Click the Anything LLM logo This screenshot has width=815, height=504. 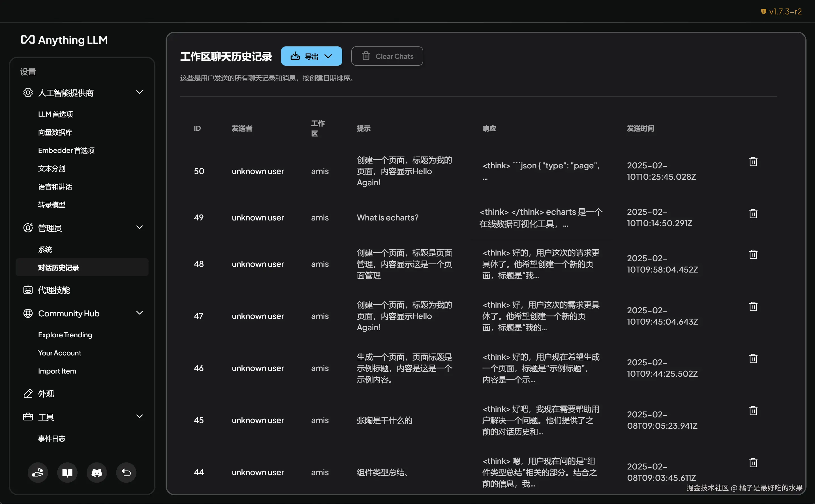(64, 40)
